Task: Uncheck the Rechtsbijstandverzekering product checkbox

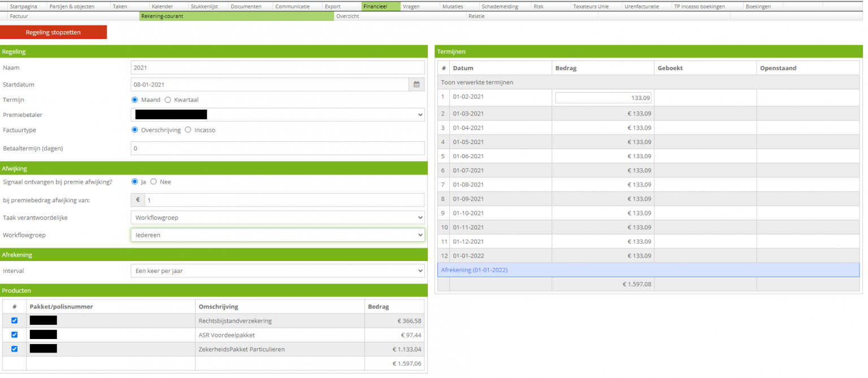Action: pos(15,321)
